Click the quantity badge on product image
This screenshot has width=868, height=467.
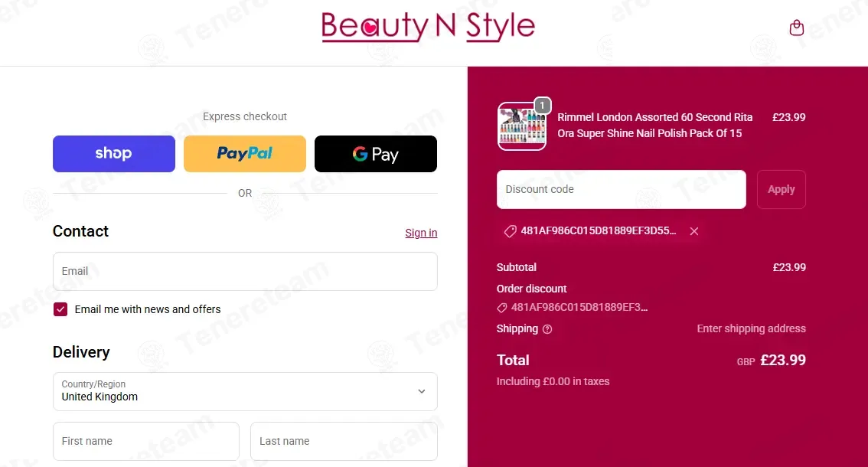coord(542,105)
